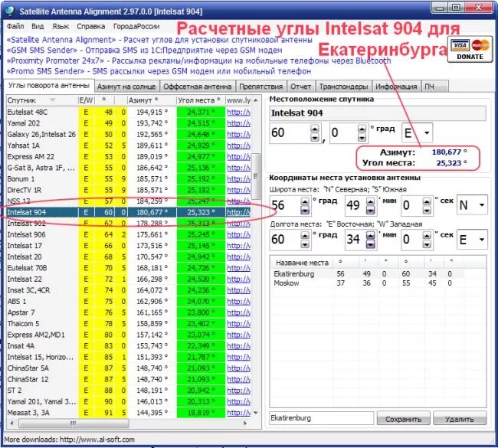The width and height of the screenshot is (498, 448).
Task: Open the http link for Eutelsat 48C
Action: click(238, 112)
